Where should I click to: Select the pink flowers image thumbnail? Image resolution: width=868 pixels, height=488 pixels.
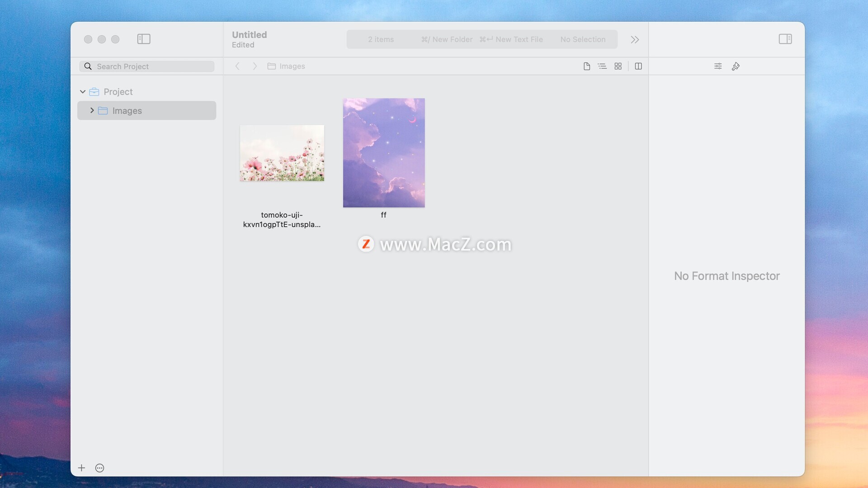(282, 153)
